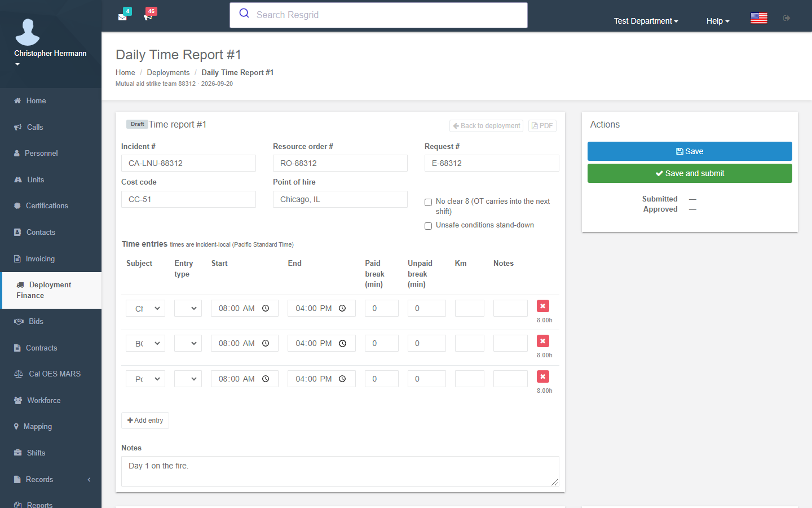
Task: Click the Draft status label
Action: 137,124
